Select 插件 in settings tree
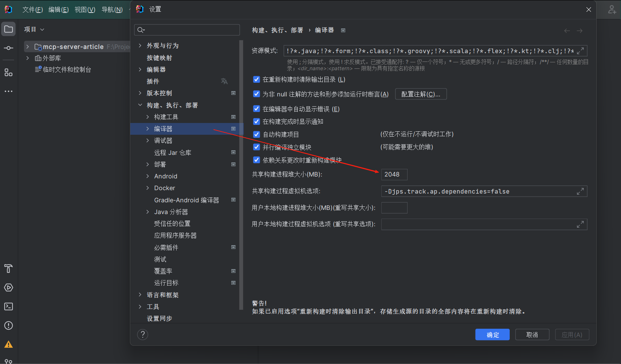The width and height of the screenshot is (621, 364). coord(153,81)
